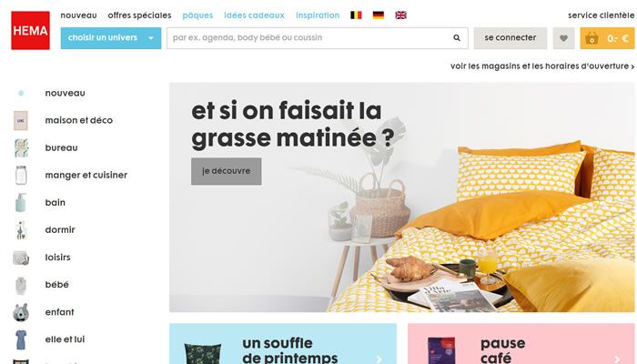Switch to the German flag site
637x364 pixels.
coord(379,15)
